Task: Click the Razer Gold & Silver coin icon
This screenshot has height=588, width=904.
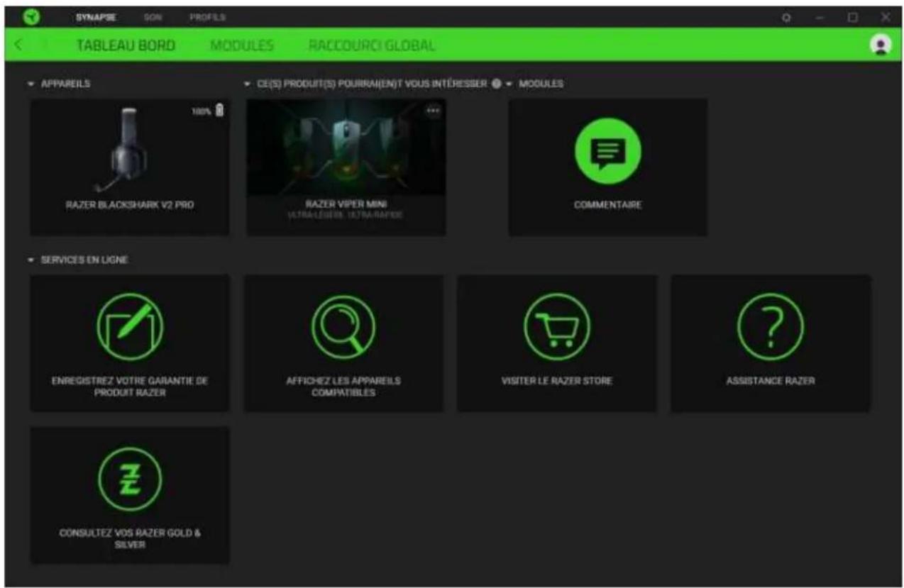Action: click(130, 479)
